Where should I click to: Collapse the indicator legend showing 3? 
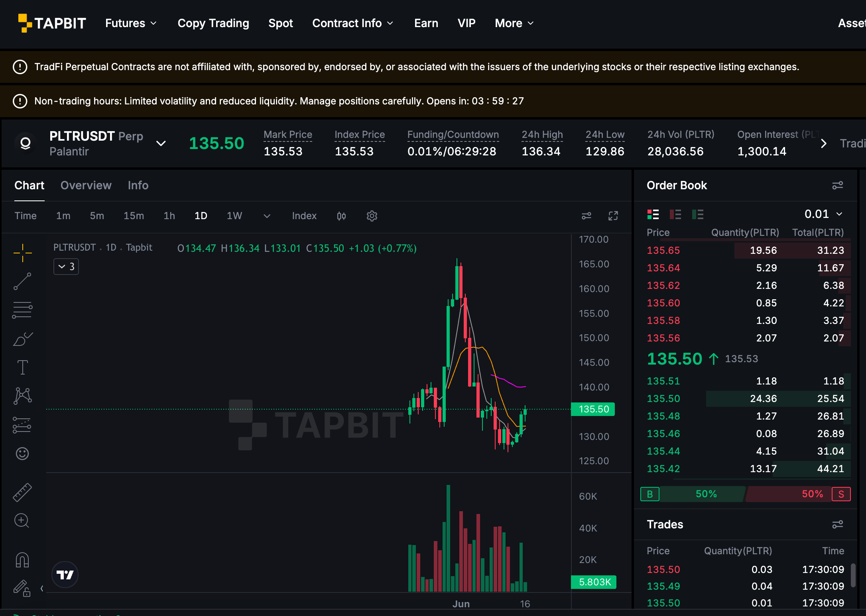tap(66, 267)
